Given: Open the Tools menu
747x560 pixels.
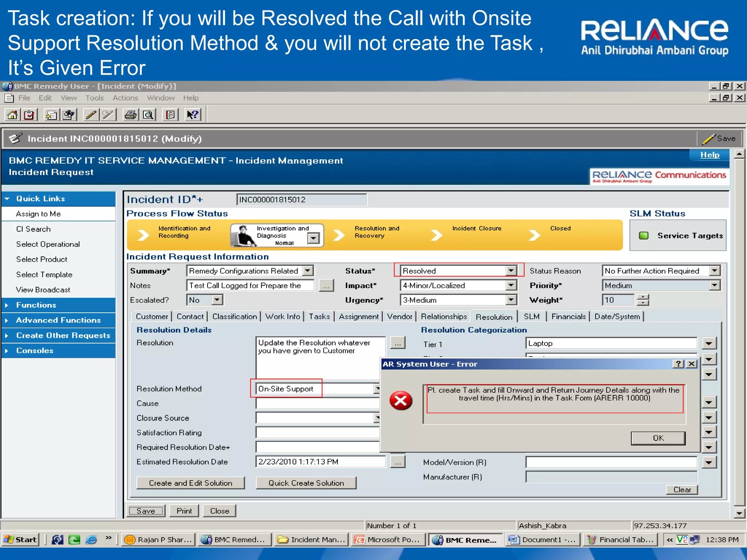Looking at the screenshot, I should pyautogui.click(x=95, y=98).
